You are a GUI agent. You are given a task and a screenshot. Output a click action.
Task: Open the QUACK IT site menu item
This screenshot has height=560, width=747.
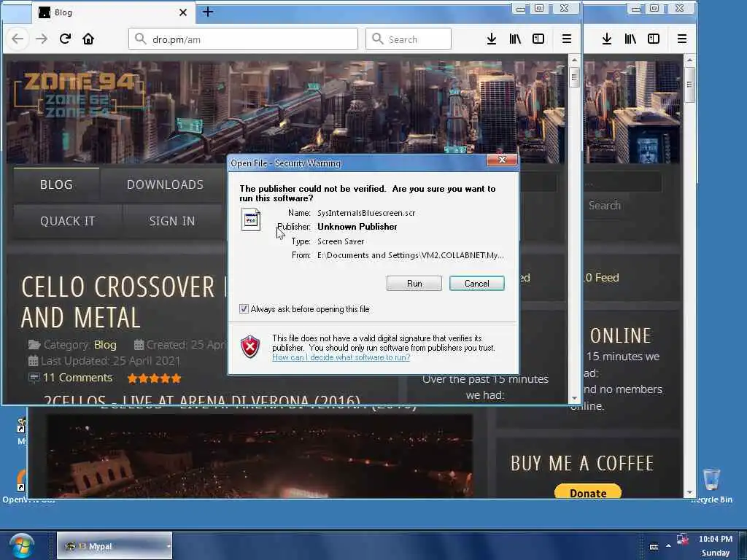pyautogui.click(x=68, y=222)
